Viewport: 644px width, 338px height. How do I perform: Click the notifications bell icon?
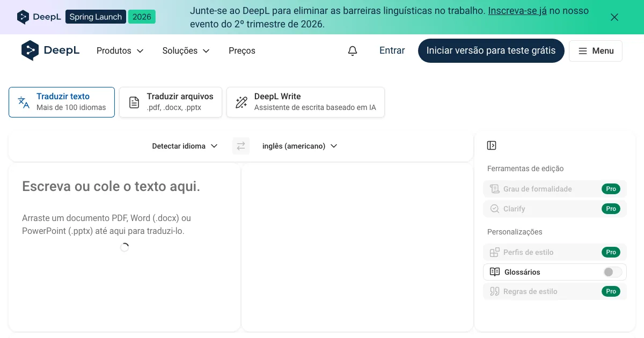click(353, 51)
